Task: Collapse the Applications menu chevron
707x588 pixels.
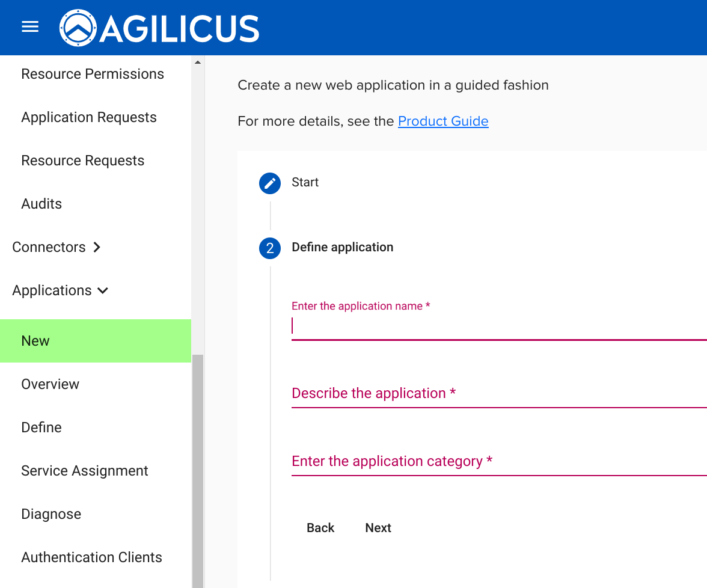Action: [x=103, y=291]
